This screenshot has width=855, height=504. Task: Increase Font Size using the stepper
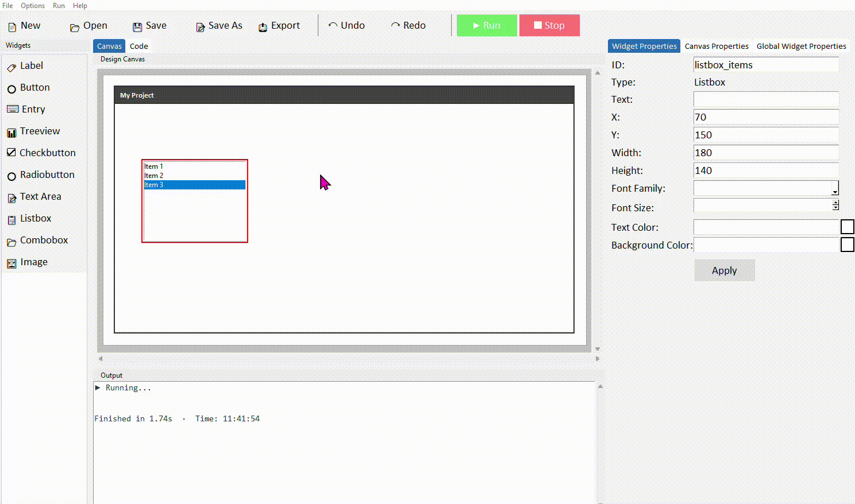click(835, 203)
